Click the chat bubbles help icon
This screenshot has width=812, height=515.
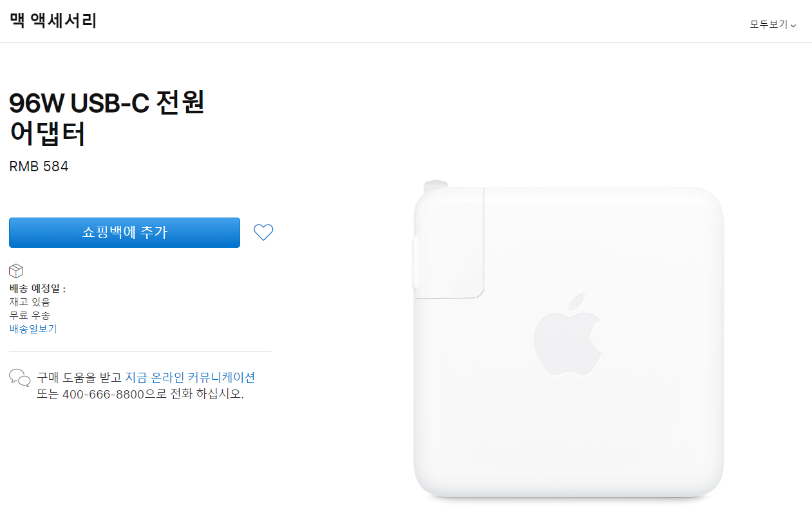[20, 378]
